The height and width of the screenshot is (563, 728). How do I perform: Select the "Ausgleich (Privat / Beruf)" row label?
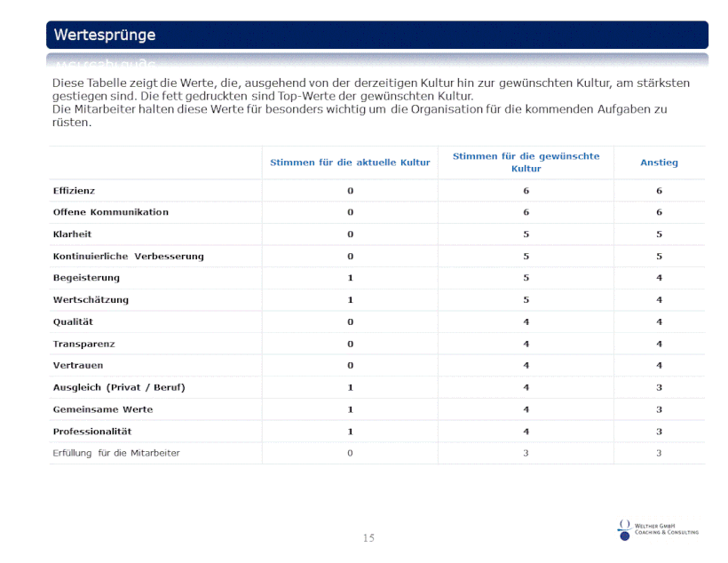[119, 387]
